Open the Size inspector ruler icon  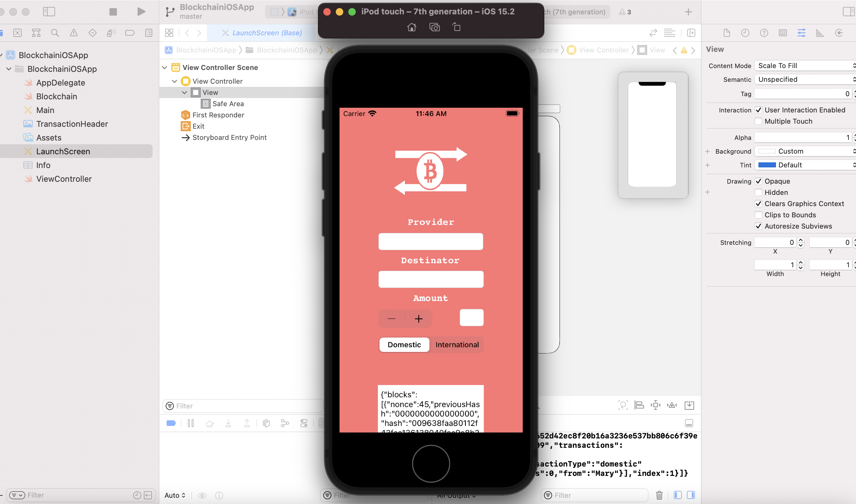[820, 32]
